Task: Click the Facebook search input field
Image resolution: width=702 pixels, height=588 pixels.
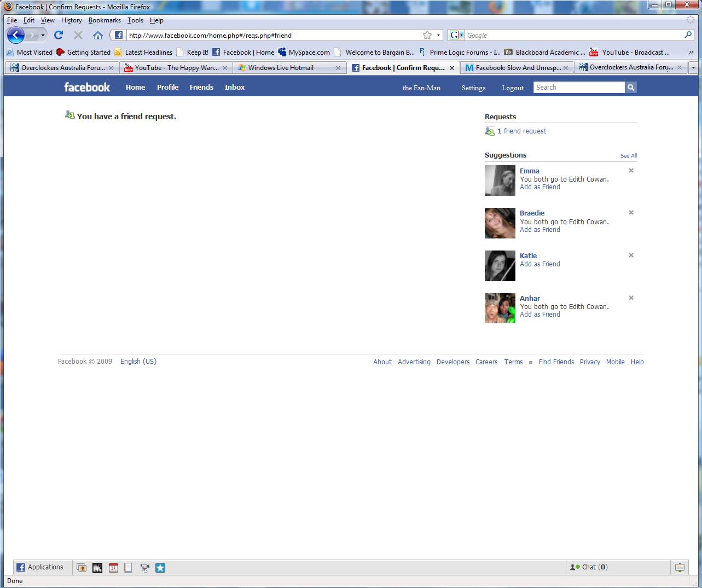Action: (x=579, y=88)
